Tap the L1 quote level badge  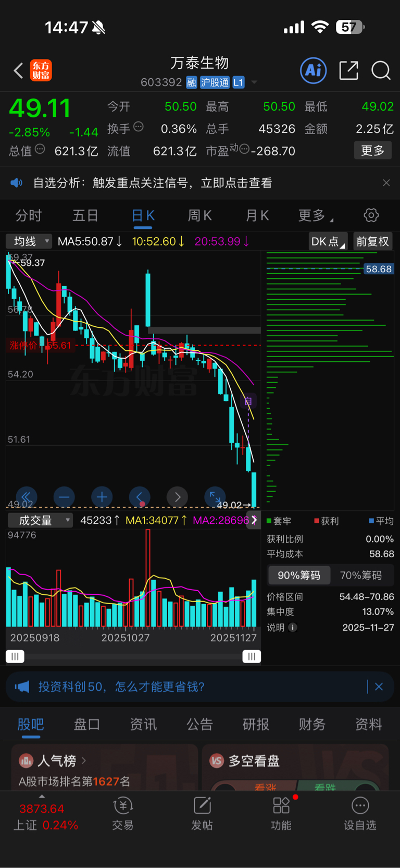[238, 82]
